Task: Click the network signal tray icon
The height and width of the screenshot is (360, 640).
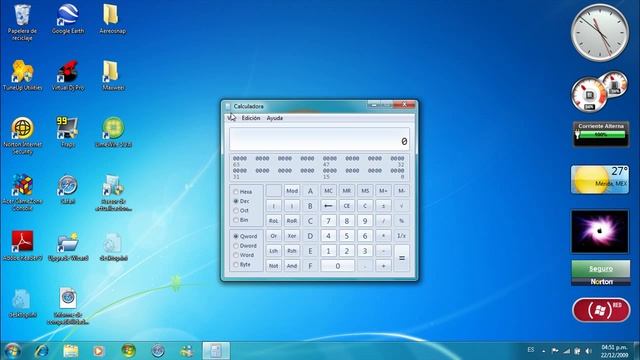Action: (566, 351)
